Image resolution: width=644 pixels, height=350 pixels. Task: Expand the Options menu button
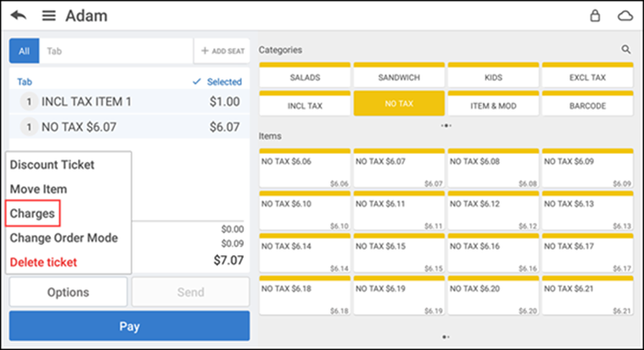tap(68, 292)
